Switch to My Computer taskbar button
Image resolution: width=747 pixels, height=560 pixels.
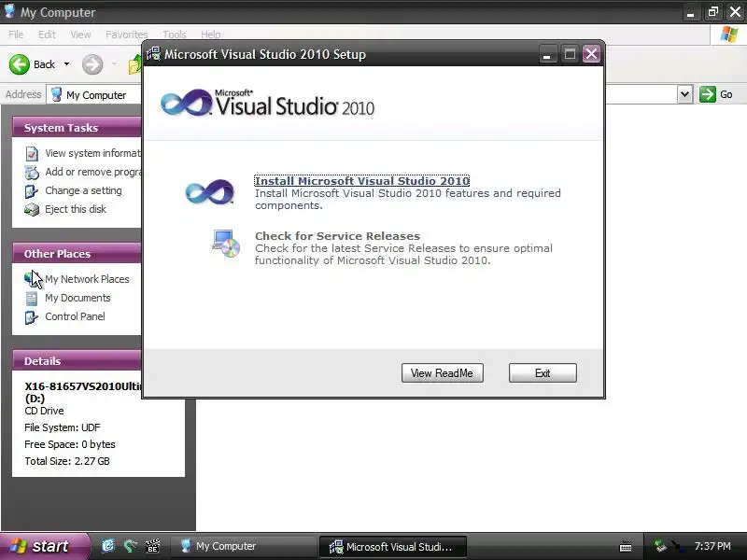pyautogui.click(x=243, y=546)
